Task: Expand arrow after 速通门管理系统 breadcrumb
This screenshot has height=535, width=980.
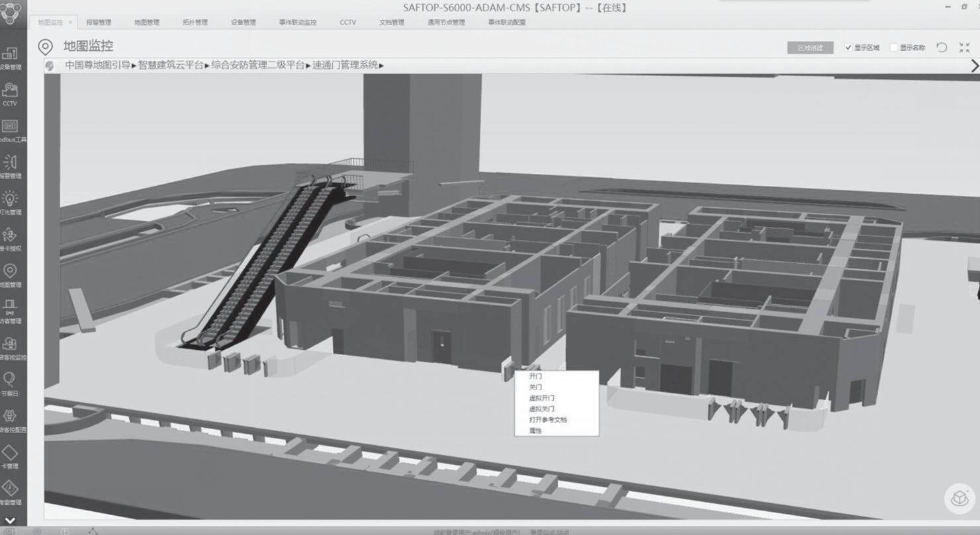Action: click(382, 65)
